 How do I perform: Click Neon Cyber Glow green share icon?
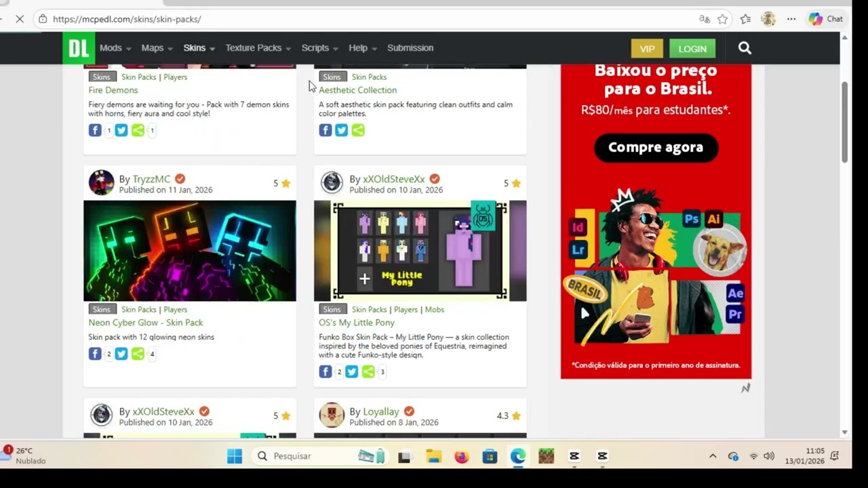point(138,353)
